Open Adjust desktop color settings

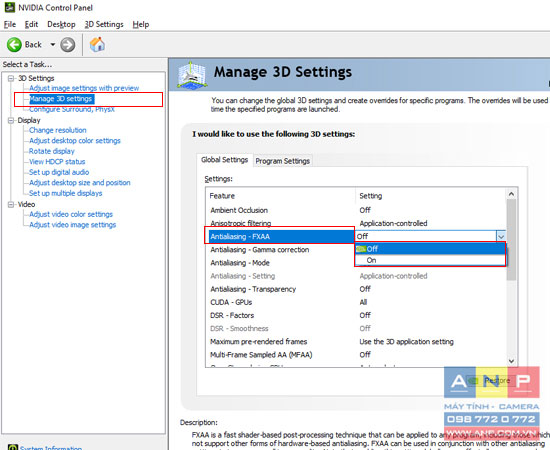[x=75, y=141]
